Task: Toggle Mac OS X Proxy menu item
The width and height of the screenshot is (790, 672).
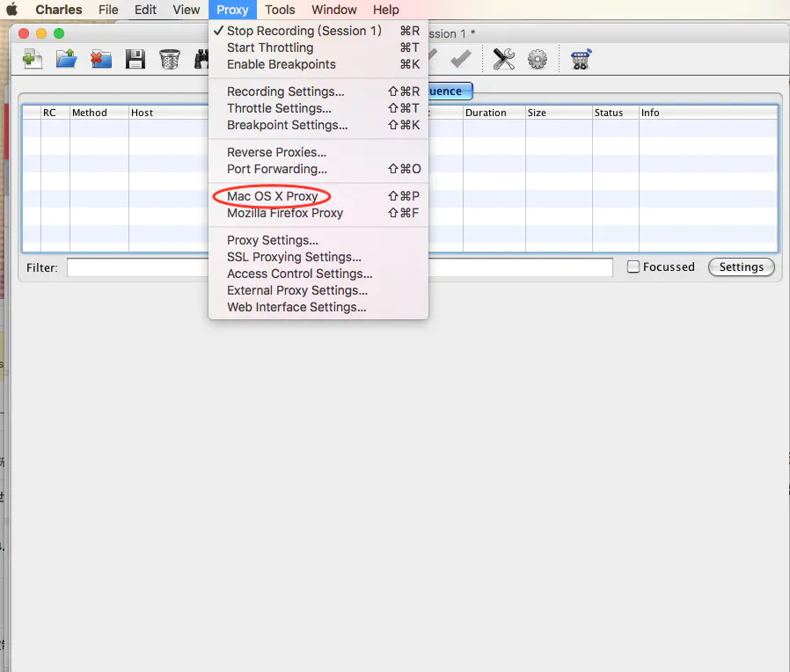Action: [x=318, y=196]
